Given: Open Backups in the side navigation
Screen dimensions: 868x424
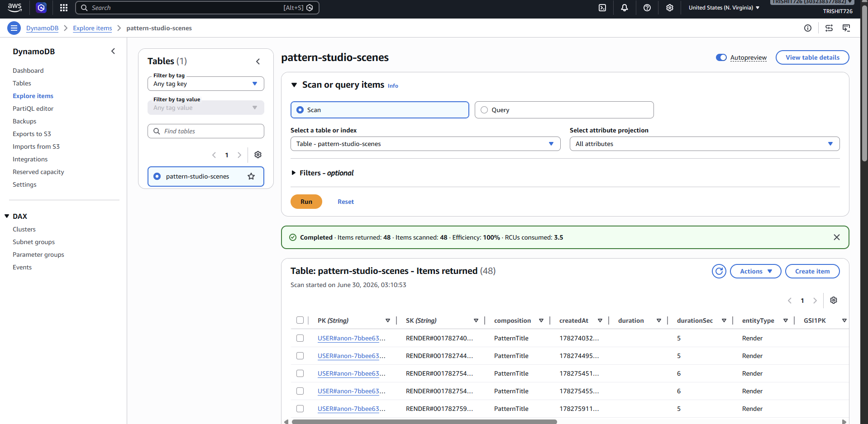Looking at the screenshot, I should pos(24,121).
